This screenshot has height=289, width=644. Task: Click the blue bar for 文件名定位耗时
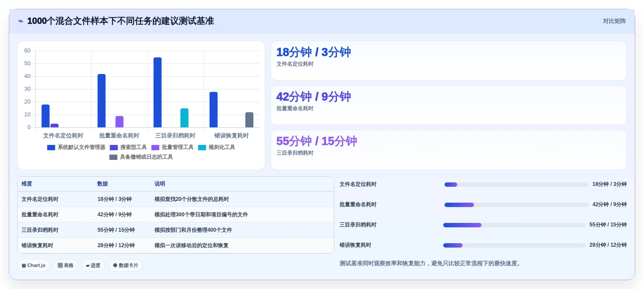45,116
